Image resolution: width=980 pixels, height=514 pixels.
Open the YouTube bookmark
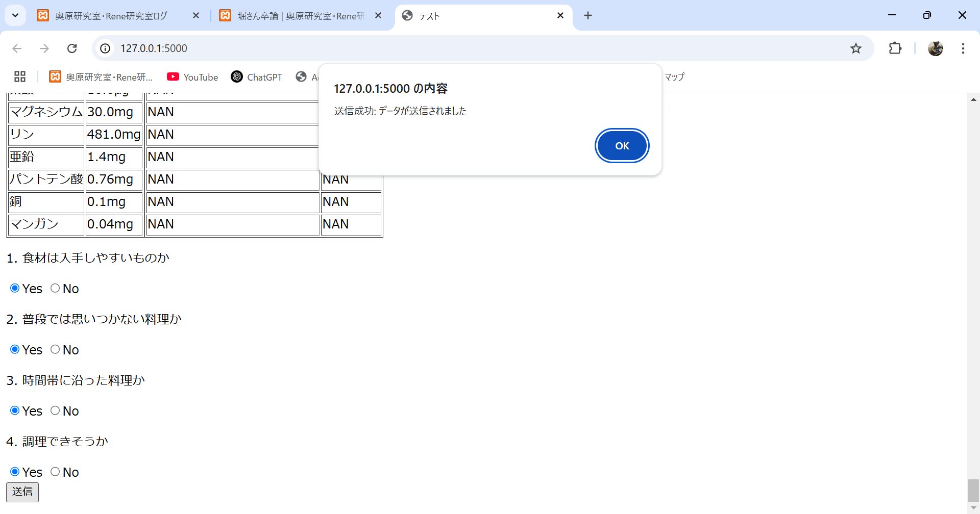click(192, 77)
